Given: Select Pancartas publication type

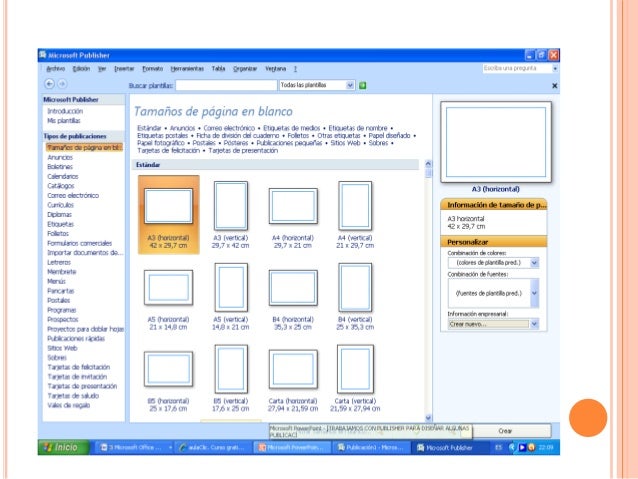Looking at the screenshot, I should coord(61,291).
